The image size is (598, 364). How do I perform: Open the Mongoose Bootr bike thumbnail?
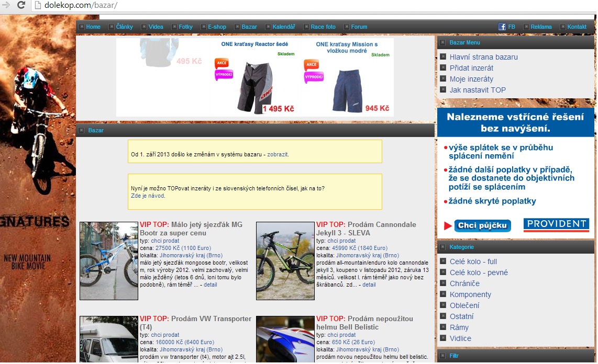(x=109, y=260)
